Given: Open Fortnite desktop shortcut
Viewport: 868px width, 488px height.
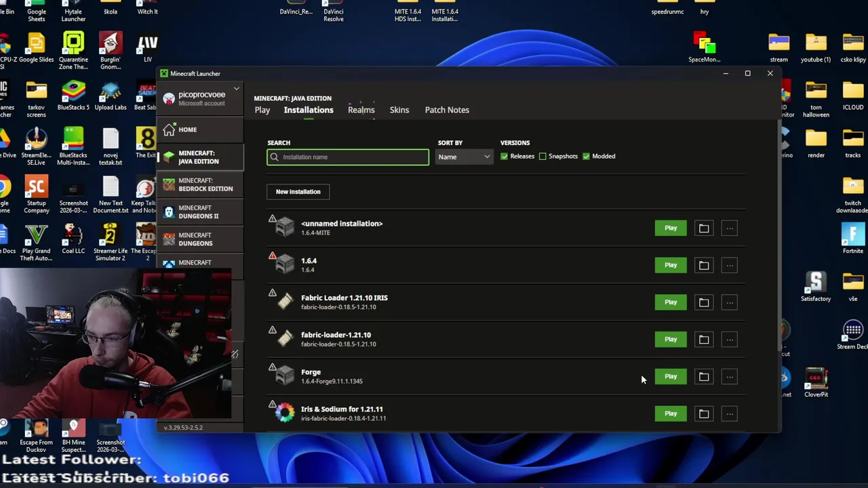Looking at the screenshot, I should (x=852, y=239).
